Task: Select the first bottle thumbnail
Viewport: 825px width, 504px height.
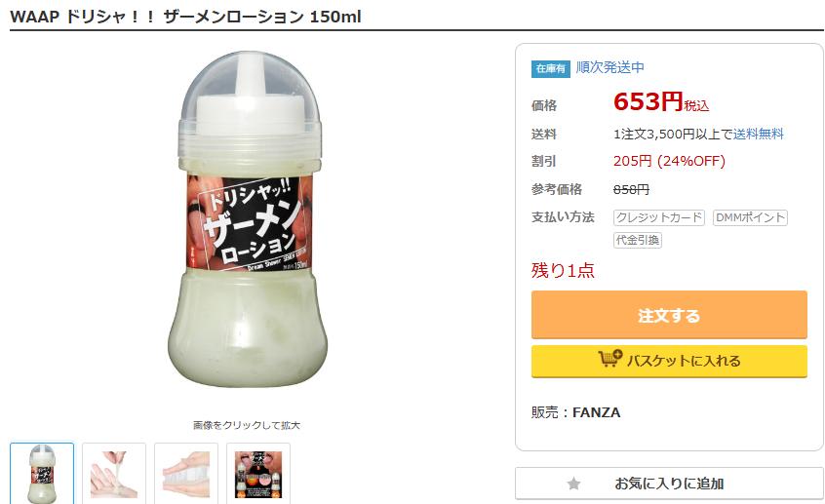Action: pos(42,474)
